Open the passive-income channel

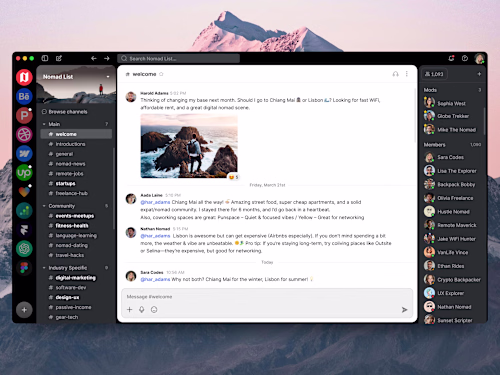coord(76,307)
